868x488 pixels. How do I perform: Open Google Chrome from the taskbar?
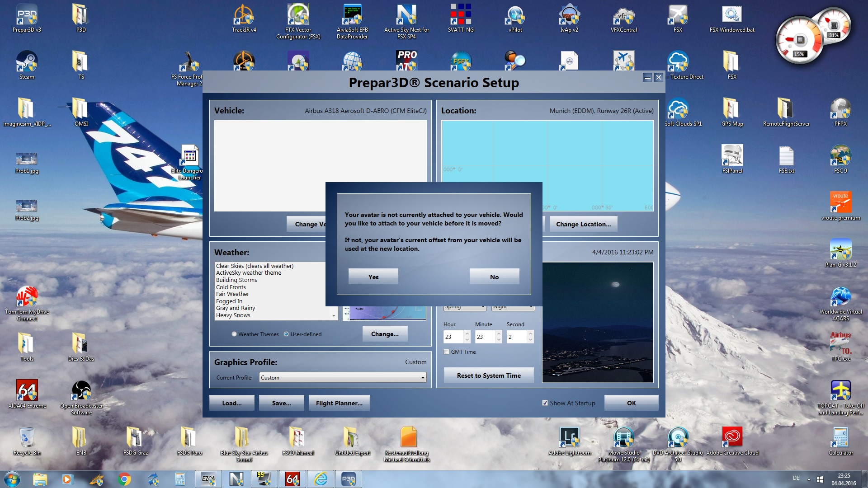point(124,479)
